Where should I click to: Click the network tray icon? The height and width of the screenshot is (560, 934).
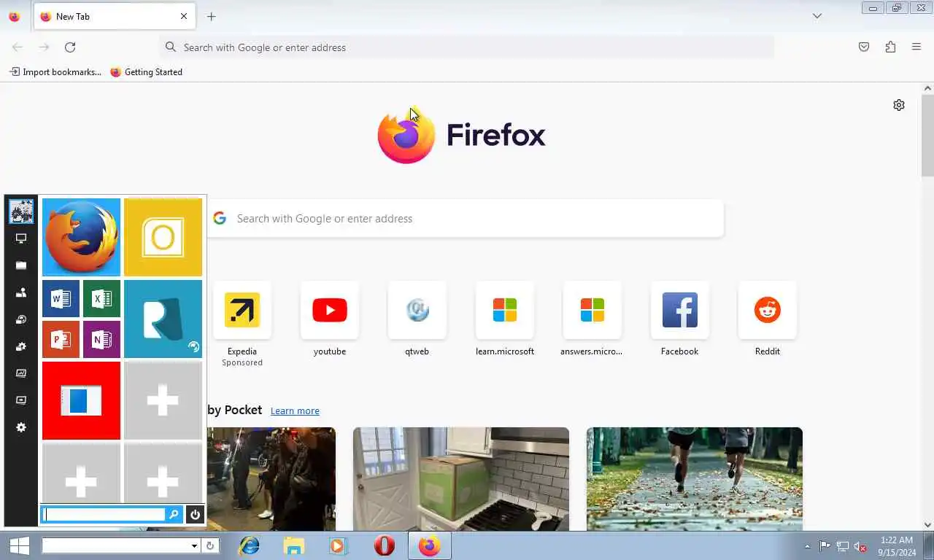(842, 546)
